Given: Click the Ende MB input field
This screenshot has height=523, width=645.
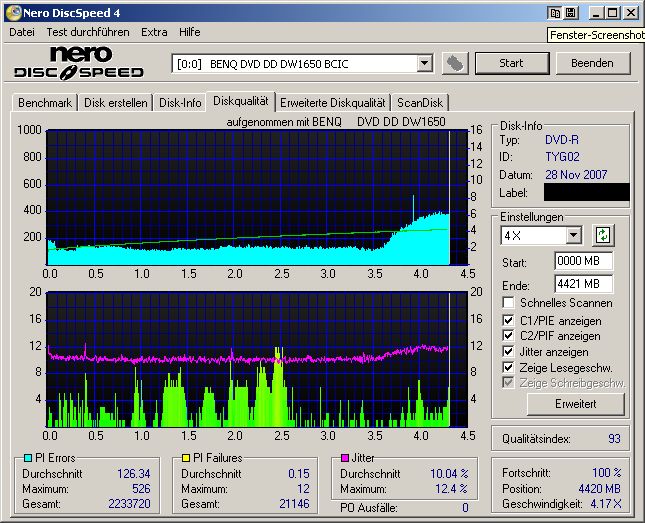Looking at the screenshot, I should (x=583, y=283).
